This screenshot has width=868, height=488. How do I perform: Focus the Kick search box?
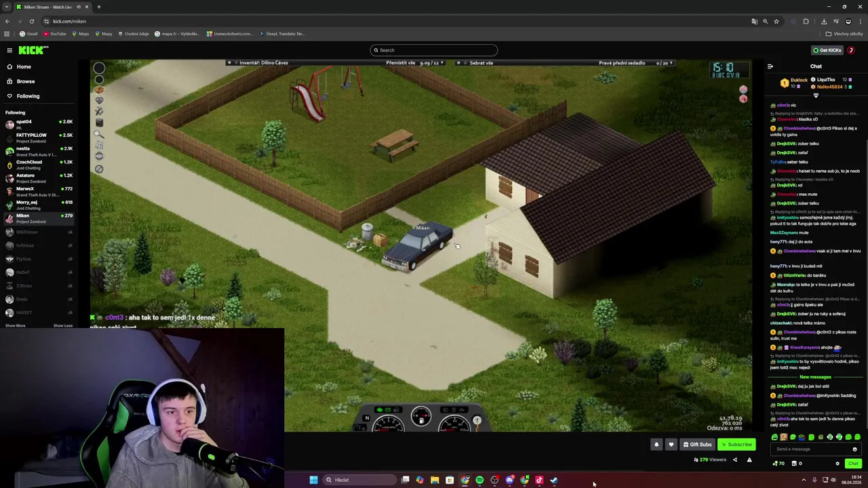pyautogui.click(x=434, y=50)
